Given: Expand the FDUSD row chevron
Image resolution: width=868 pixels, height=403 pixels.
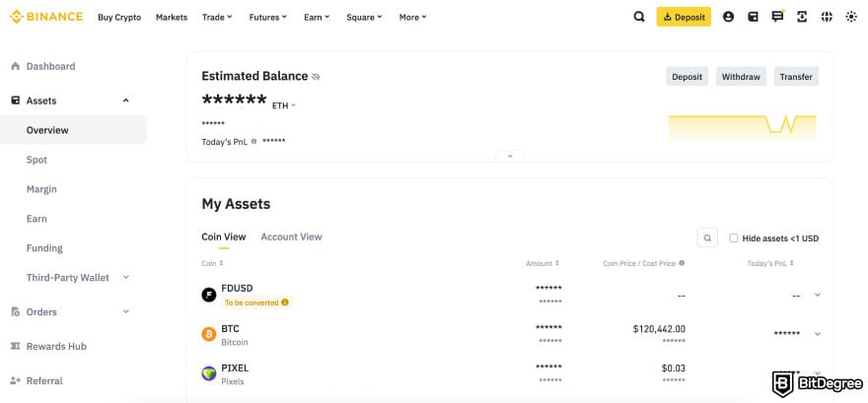Looking at the screenshot, I should pyautogui.click(x=818, y=295).
